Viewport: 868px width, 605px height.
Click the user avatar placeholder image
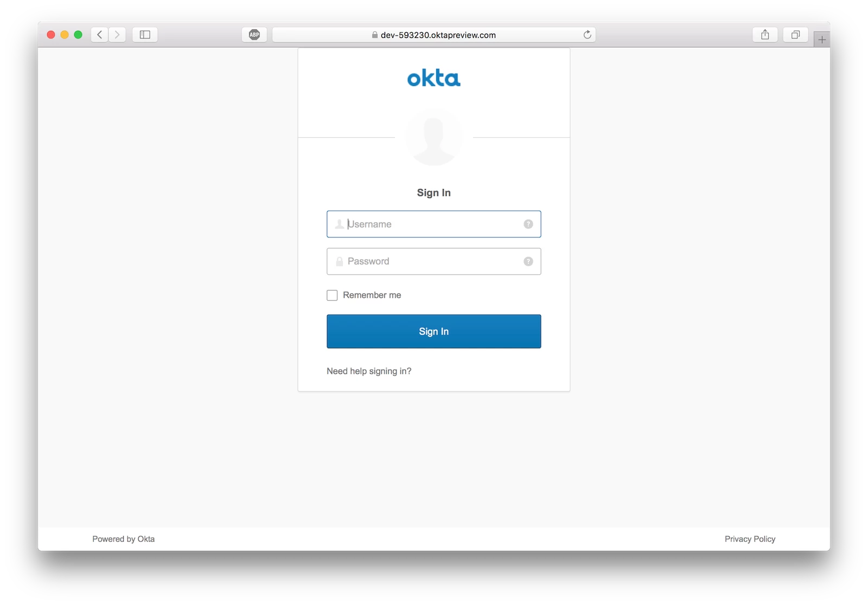[x=433, y=137]
